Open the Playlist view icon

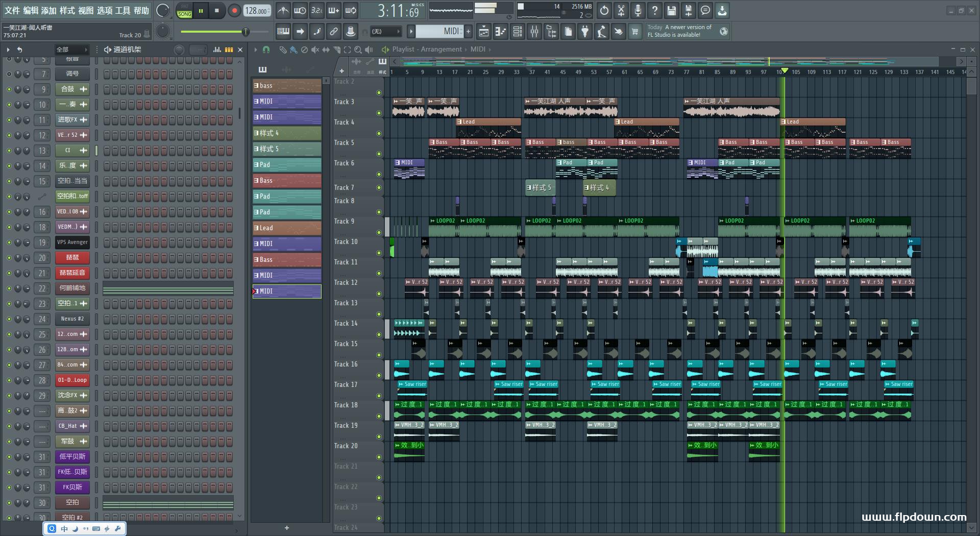coord(484,32)
